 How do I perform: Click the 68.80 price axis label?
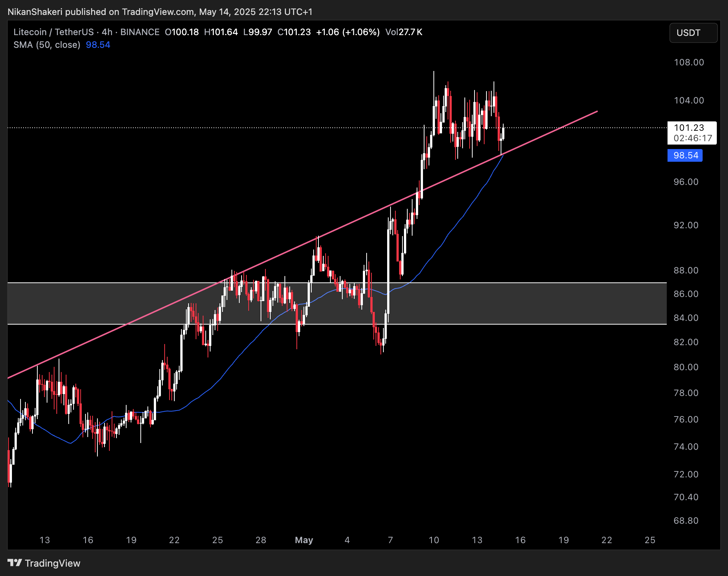[686, 521]
